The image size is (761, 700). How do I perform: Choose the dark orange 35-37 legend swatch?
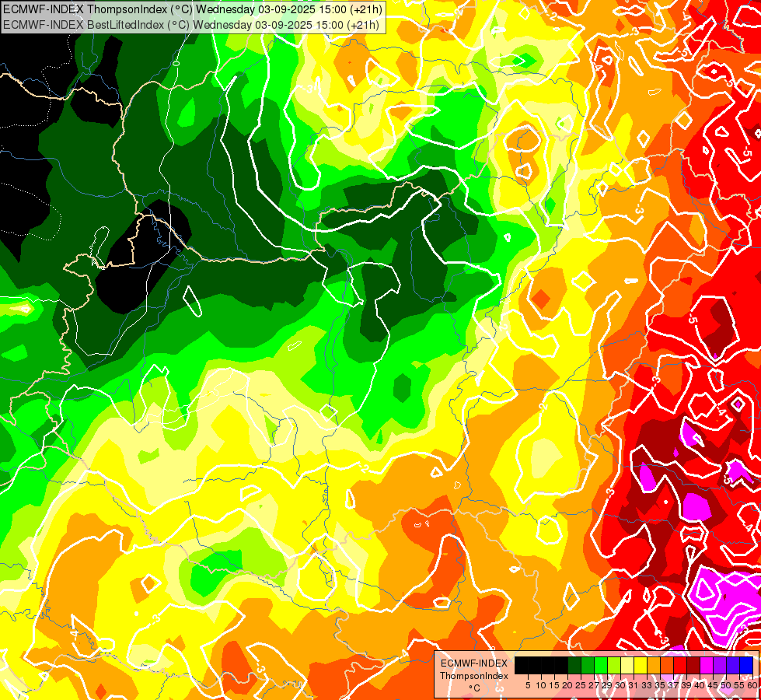coord(667,665)
